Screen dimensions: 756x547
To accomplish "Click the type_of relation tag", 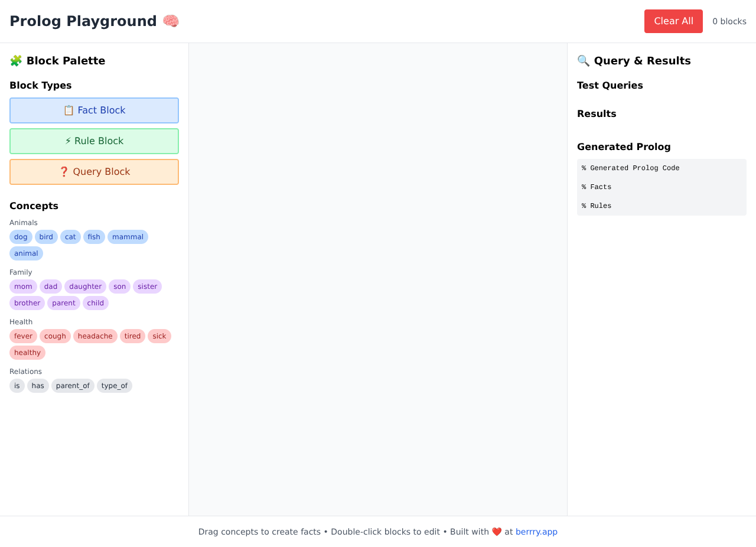I will 115,386.
